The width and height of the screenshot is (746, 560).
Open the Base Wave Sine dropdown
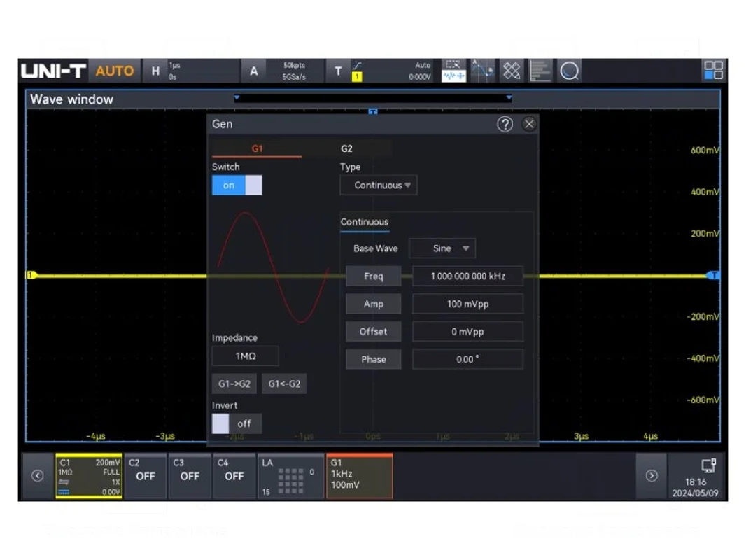[x=442, y=248]
